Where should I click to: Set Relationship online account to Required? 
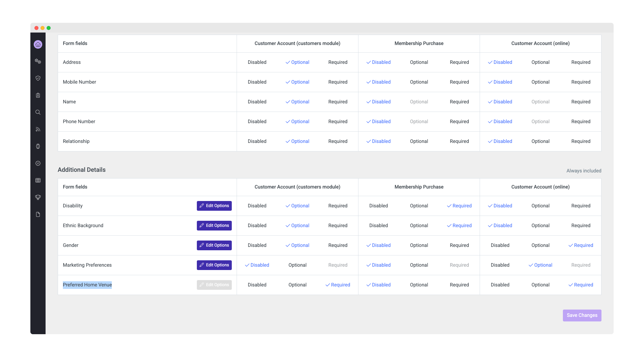pyautogui.click(x=581, y=141)
